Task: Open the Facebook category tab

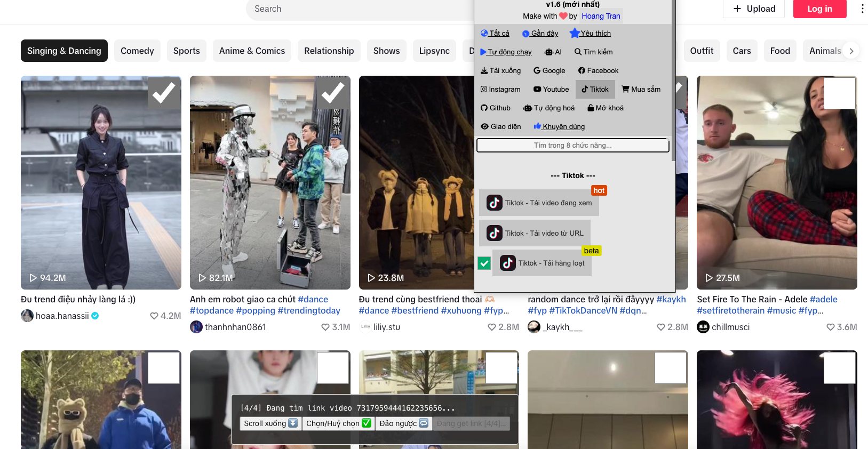Action: click(598, 71)
